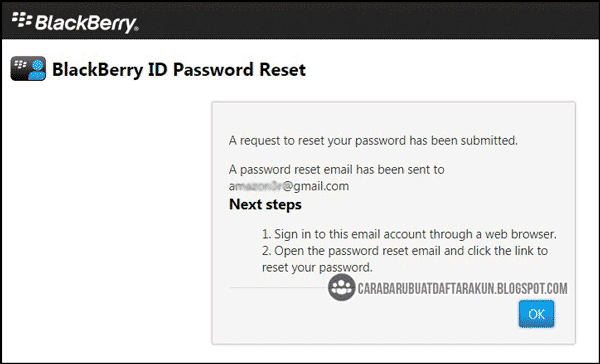Click the dotted separator line above OK
600x364 pixels.
pyautogui.click(x=278, y=287)
